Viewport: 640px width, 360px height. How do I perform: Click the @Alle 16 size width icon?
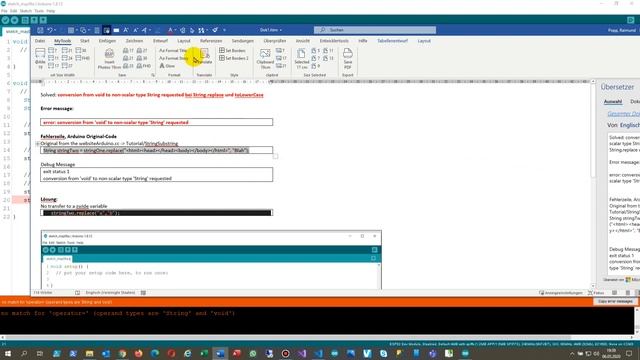coord(40,58)
